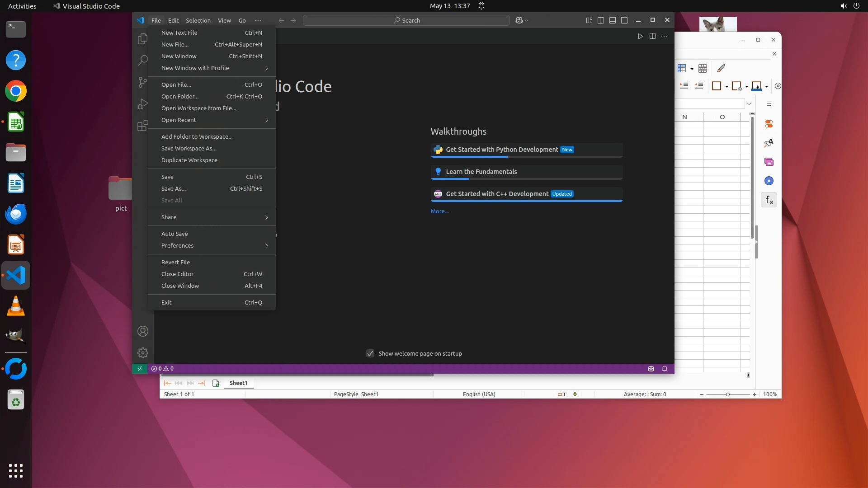This screenshot has height=488, width=868.
Task: Click the Notifications bell in status bar
Action: coord(665,369)
